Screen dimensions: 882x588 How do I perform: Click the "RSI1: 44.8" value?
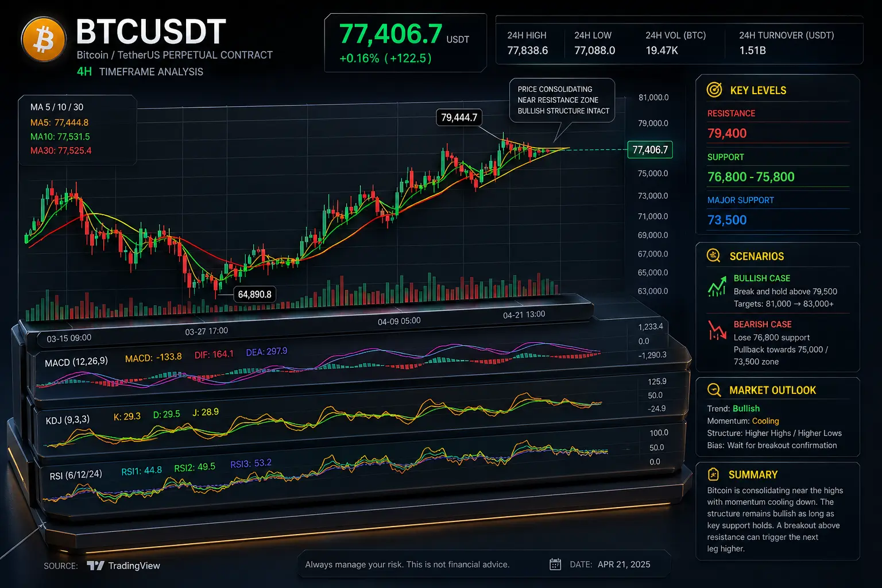pos(141,471)
